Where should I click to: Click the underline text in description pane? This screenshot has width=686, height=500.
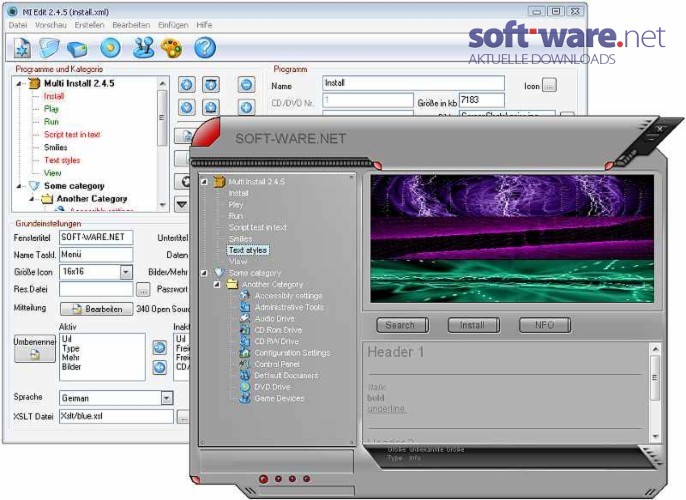[x=386, y=409]
